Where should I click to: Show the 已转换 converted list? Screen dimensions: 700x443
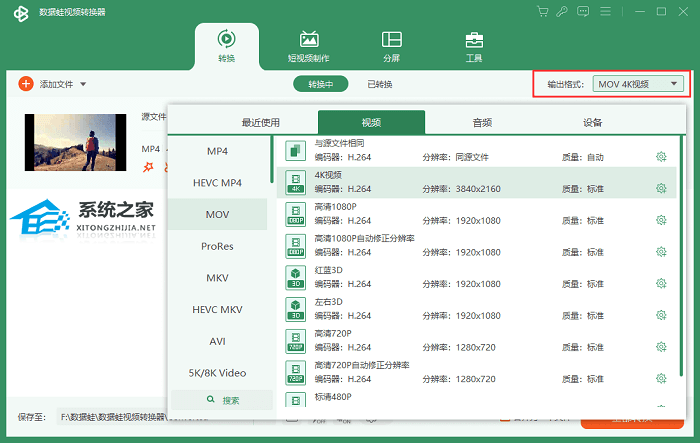[x=379, y=84]
